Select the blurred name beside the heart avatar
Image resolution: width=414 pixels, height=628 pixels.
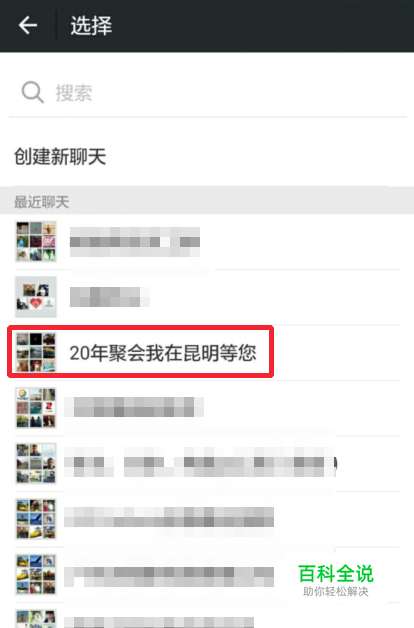[109, 297]
